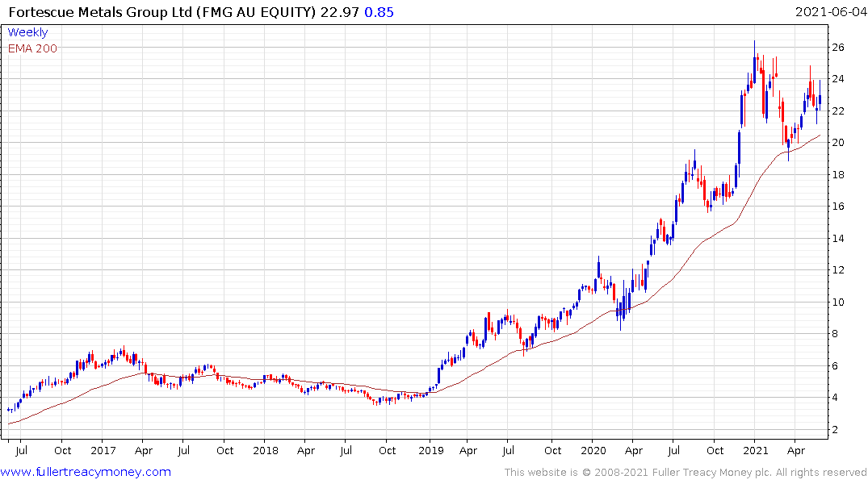Click the price change value 0.85
Screen dimensions: 868x484
(x=379, y=11)
